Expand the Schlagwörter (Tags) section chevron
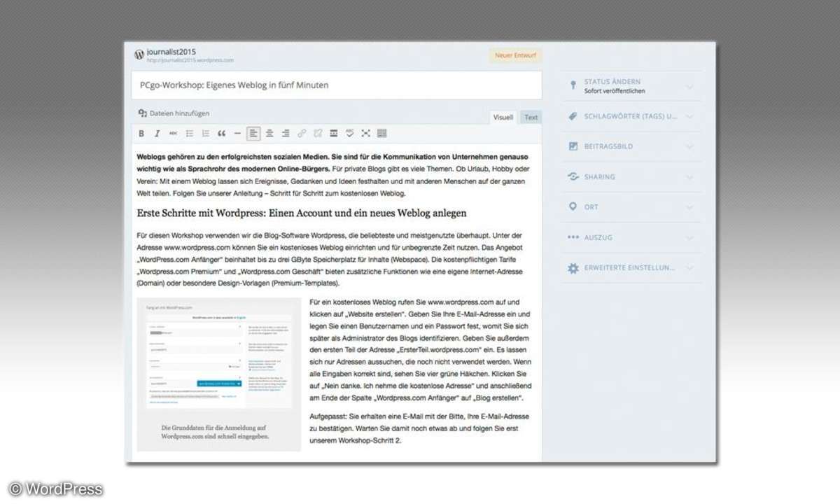 689,116
